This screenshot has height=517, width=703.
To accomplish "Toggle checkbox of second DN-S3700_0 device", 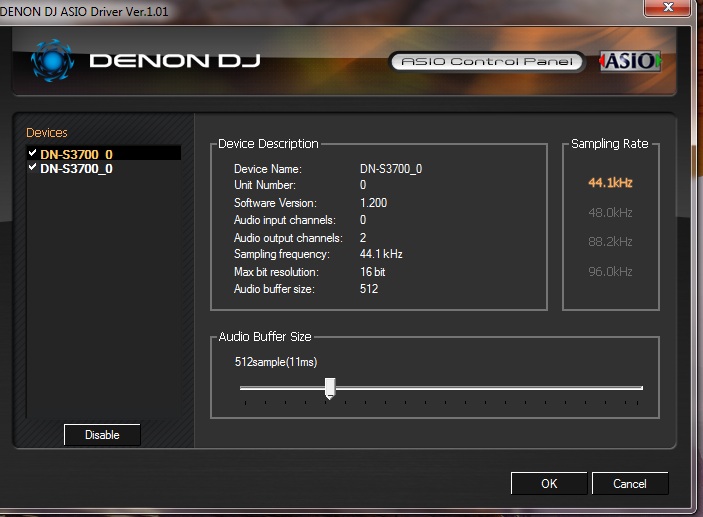I will pyautogui.click(x=33, y=168).
